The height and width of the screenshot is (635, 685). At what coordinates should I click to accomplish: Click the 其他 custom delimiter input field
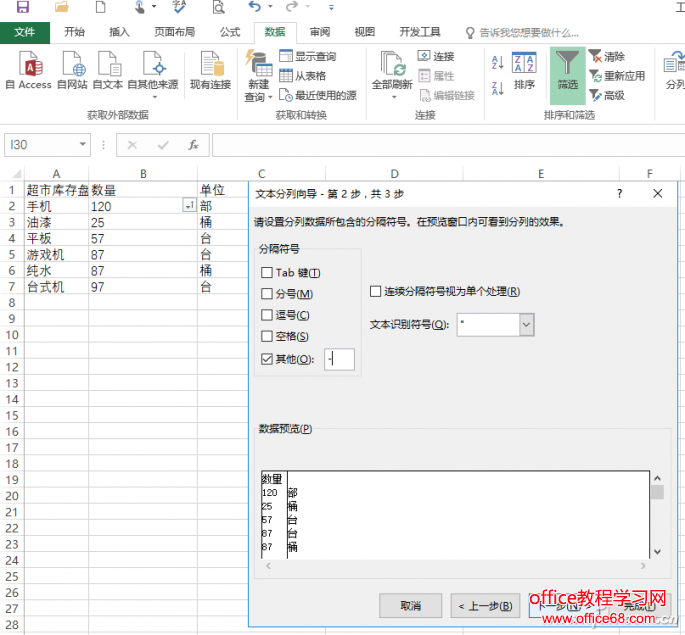[339, 358]
